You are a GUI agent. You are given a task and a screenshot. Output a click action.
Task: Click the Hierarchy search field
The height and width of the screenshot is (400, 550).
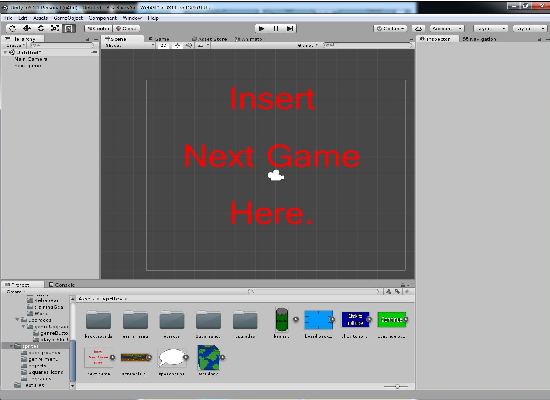click(62, 46)
